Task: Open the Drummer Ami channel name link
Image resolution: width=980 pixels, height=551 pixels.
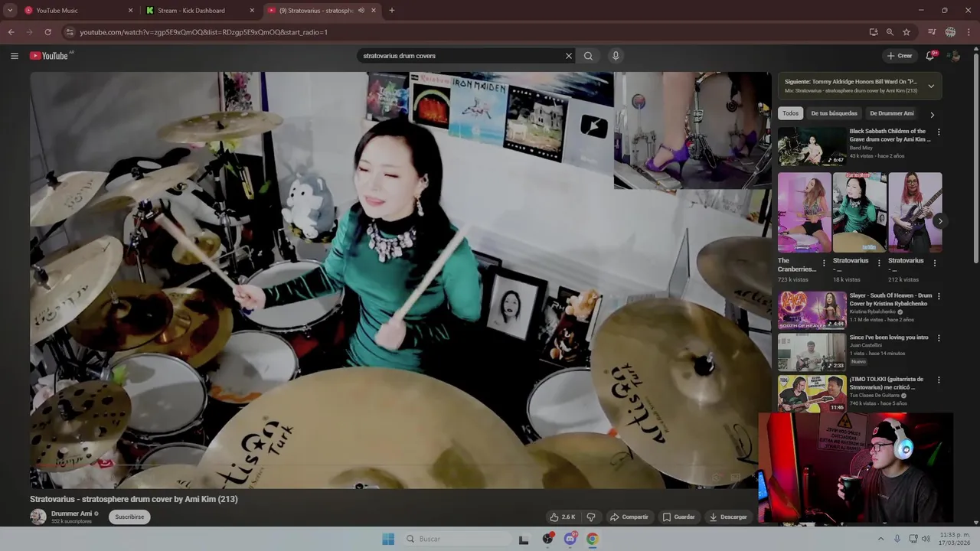Action: [x=71, y=514]
